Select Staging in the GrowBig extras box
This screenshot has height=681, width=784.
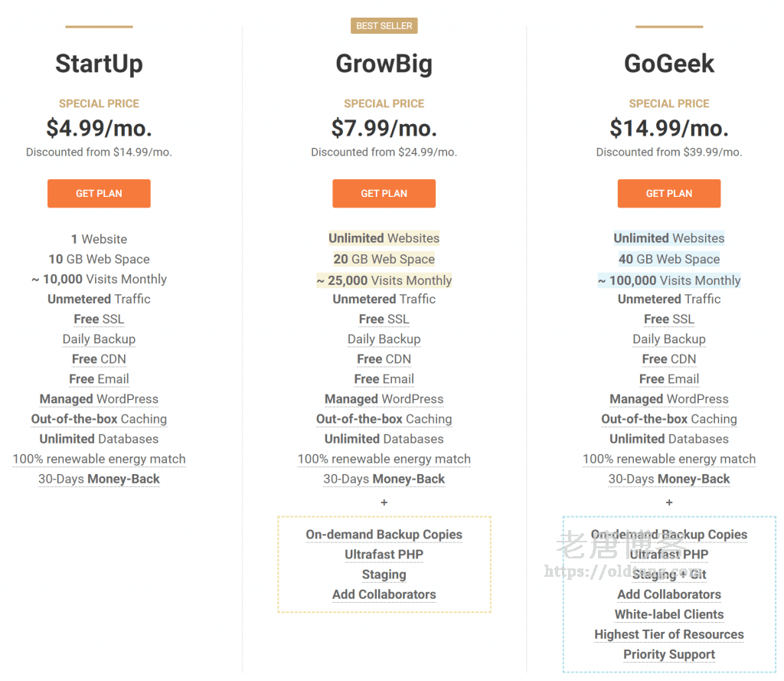[384, 575]
